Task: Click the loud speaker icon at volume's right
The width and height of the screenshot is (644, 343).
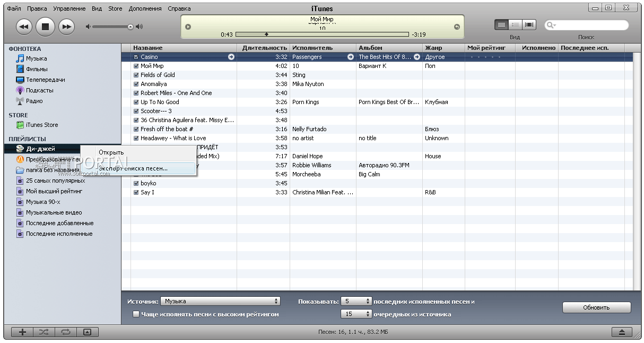Action: tap(140, 27)
